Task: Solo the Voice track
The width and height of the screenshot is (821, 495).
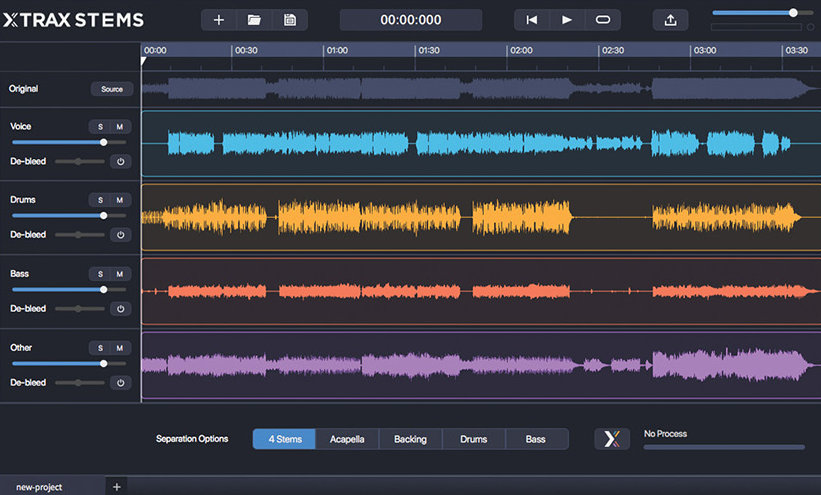Action: pyautogui.click(x=100, y=127)
